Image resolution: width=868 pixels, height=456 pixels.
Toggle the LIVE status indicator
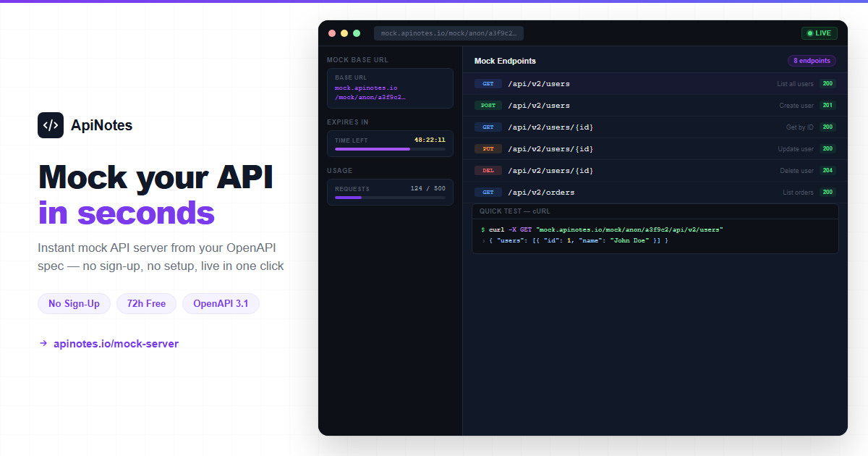coord(819,33)
